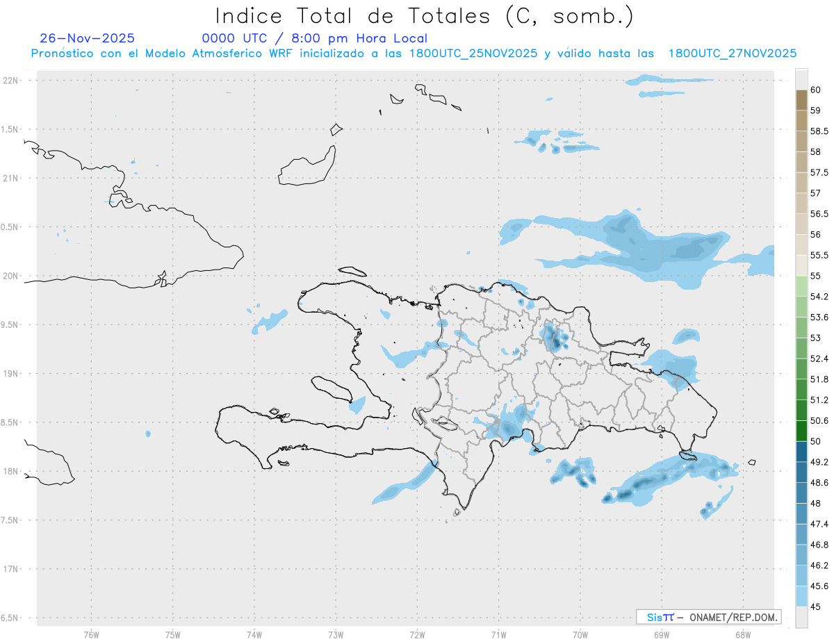Click colorbar value '49.2'

(819, 462)
